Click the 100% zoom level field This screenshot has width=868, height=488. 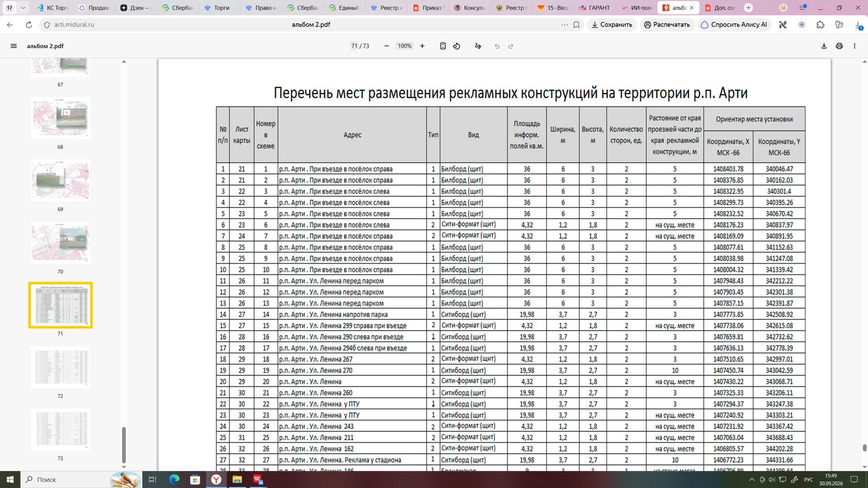point(404,46)
